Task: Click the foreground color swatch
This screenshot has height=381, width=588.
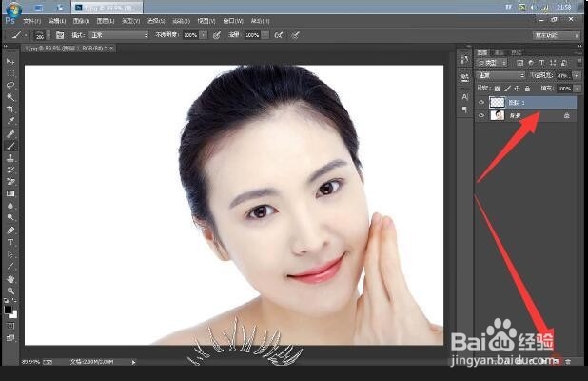Action: coord(8,310)
